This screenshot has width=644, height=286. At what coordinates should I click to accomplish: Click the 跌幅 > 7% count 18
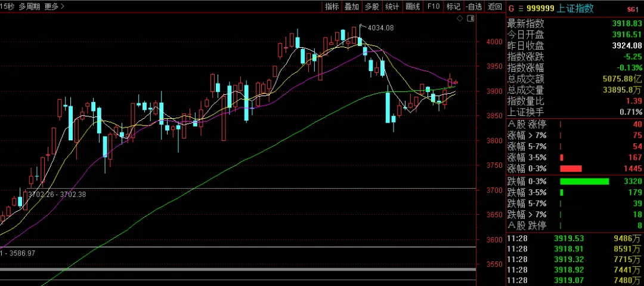pos(637,215)
